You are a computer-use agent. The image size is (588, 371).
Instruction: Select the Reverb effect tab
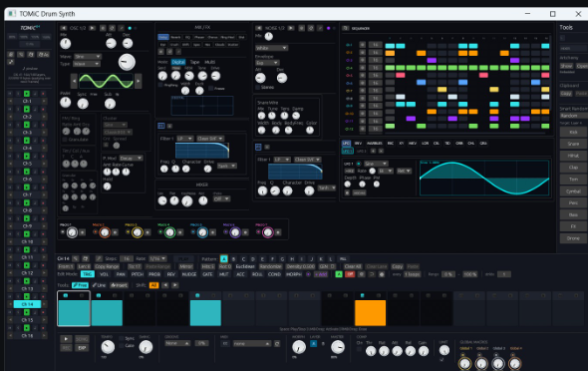175,37
